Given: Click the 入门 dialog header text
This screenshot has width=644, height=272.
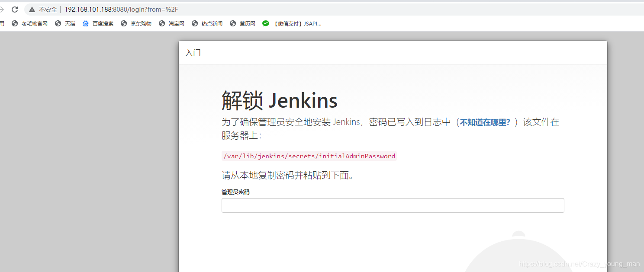Looking at the screenshot, I should [x=193, y=53].
